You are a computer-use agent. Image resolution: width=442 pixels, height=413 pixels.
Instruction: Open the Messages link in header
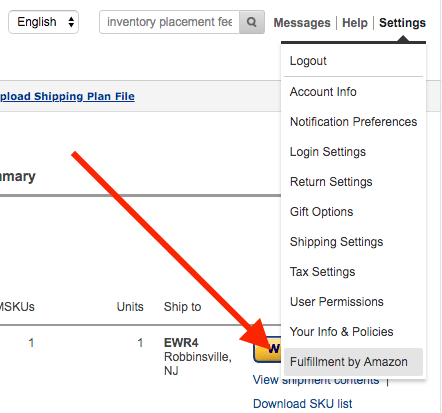[302, 23]
